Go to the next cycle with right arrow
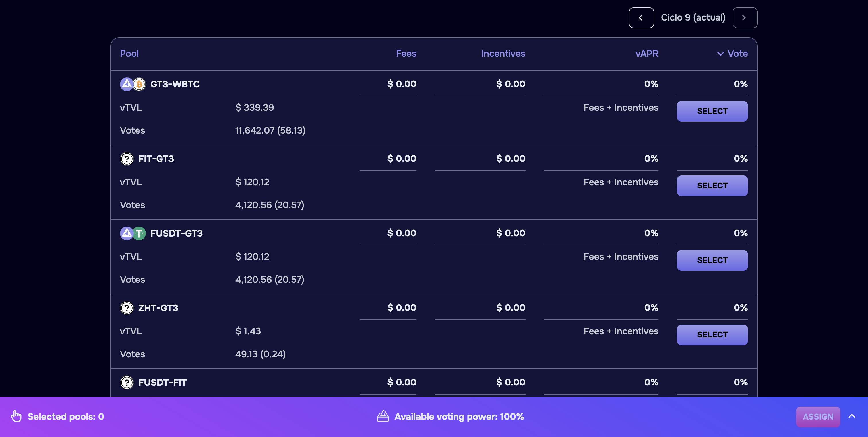Screen dimensions: 868x437 click(745, 18)
